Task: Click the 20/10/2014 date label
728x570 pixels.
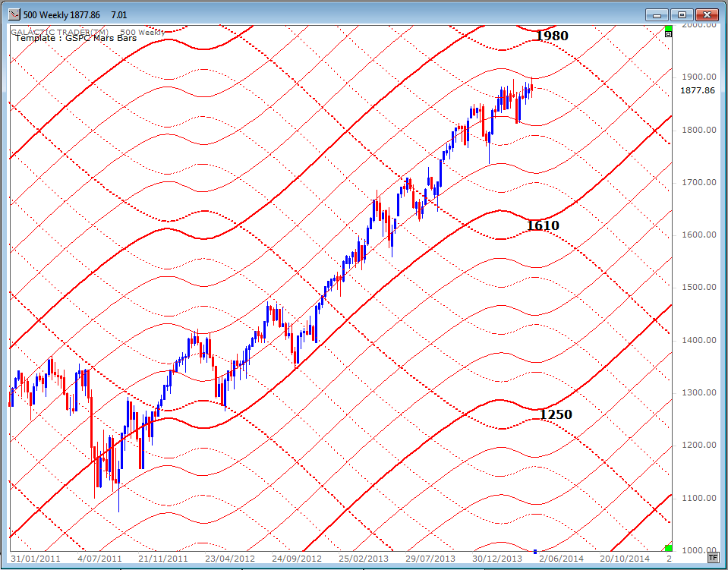Action: (x=623, y=557)
